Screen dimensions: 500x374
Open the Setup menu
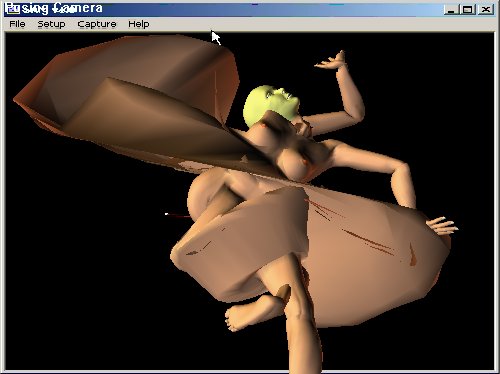coord(51,24)
